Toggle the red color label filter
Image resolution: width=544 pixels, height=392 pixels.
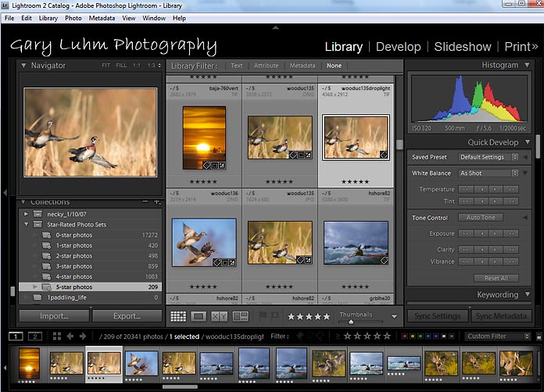(x=405, y=337)
